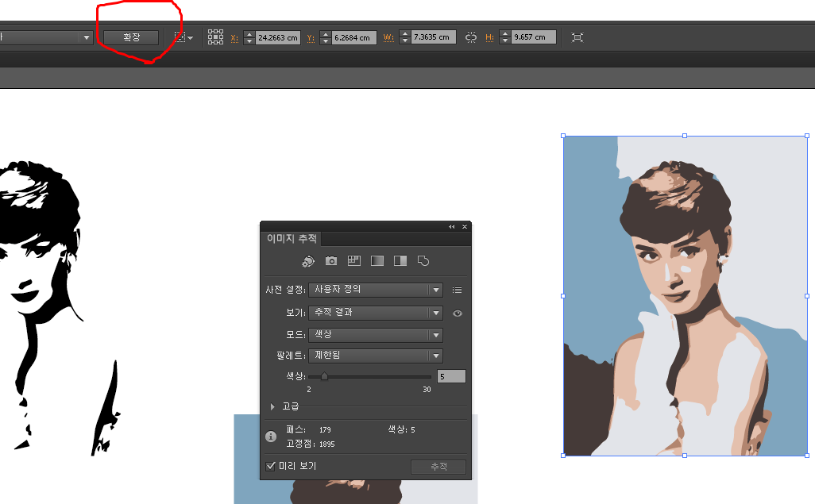Click the orange X: label

pyautogui.click(x=234, y=38)
